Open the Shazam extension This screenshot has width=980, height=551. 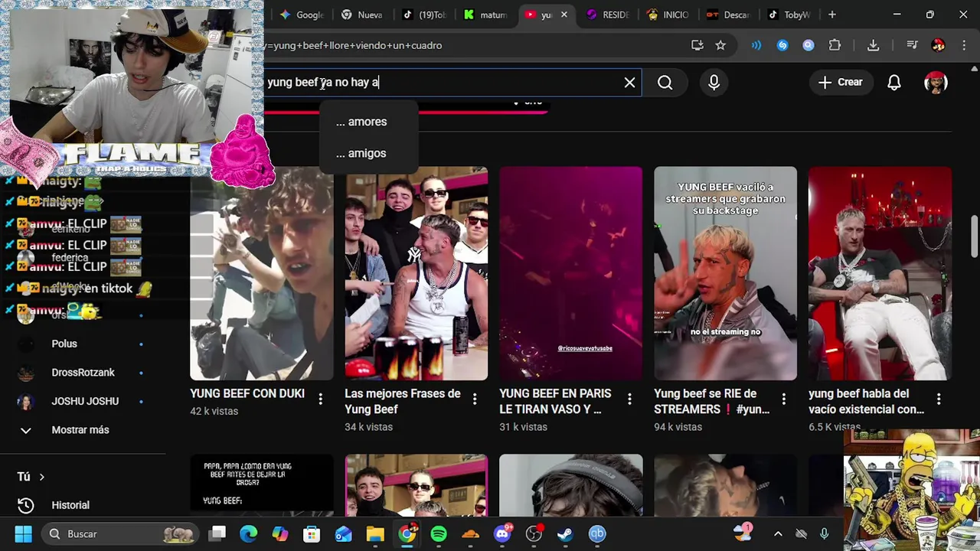[x=782, y=45]
